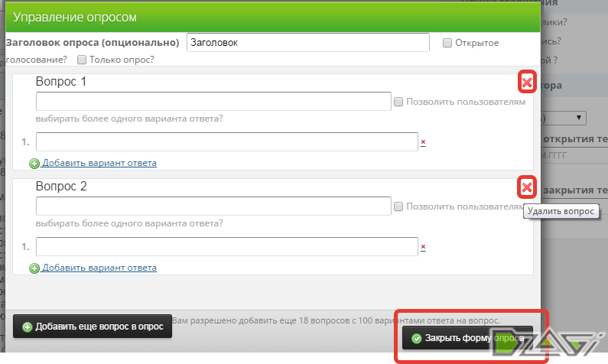
Task: Click green plus icon under Вопрос 2
Action: click(34, 268)
